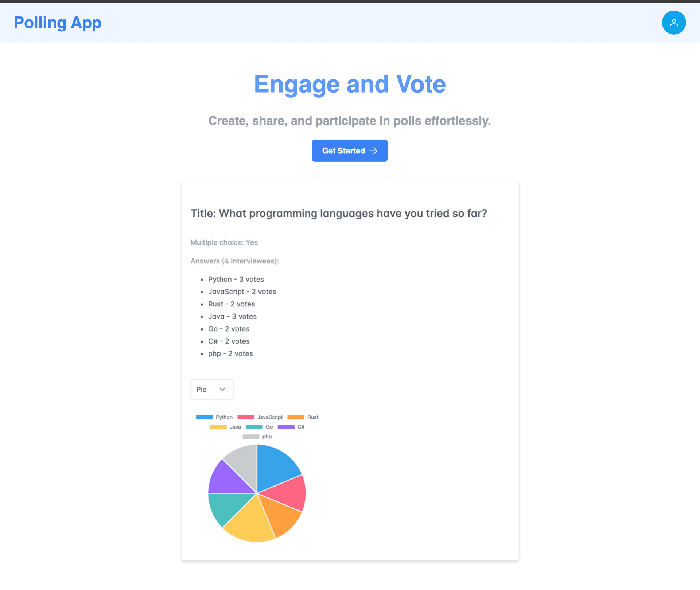Click the arrow icon inside Get Started
This screenshot has width=700, height=590.
pos(374,151)
